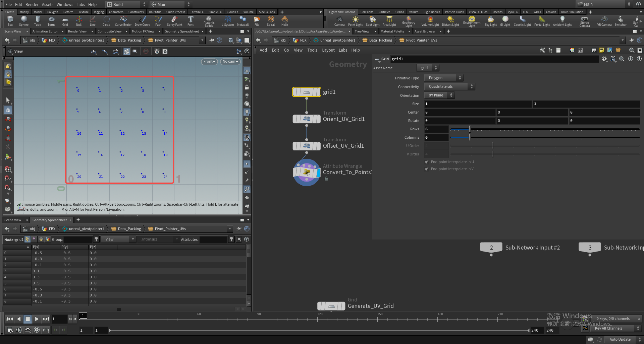The width and height of the screenshot is (644, 344).
Task: Open the Render menu
Action: click(x=32, y=4)
